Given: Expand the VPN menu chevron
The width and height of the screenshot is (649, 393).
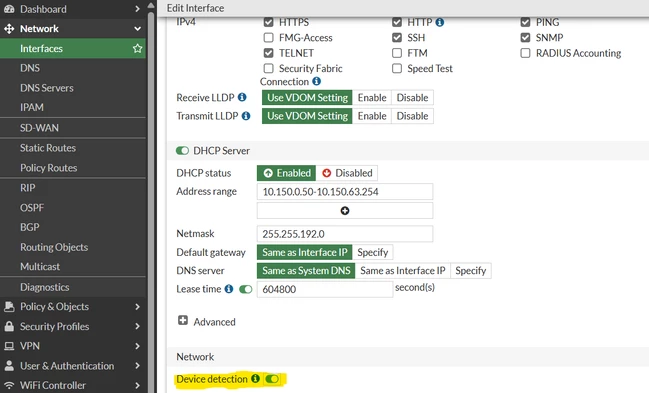Looking at the screenshot, I should [137, 346].
